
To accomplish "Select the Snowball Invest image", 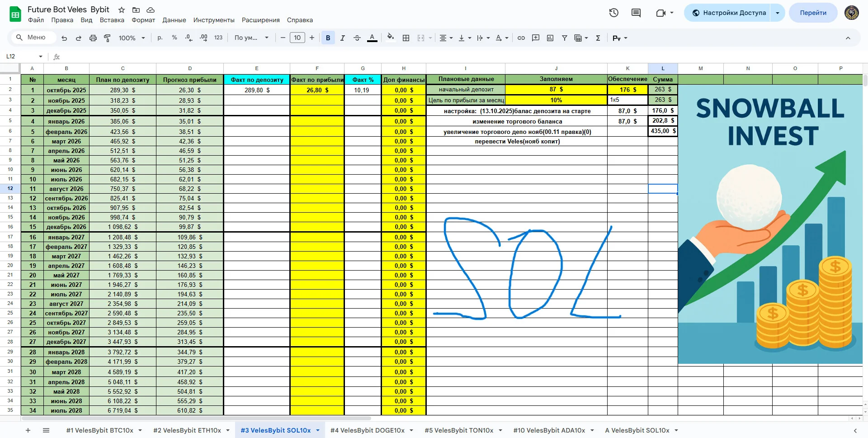I will click(770, 224).
